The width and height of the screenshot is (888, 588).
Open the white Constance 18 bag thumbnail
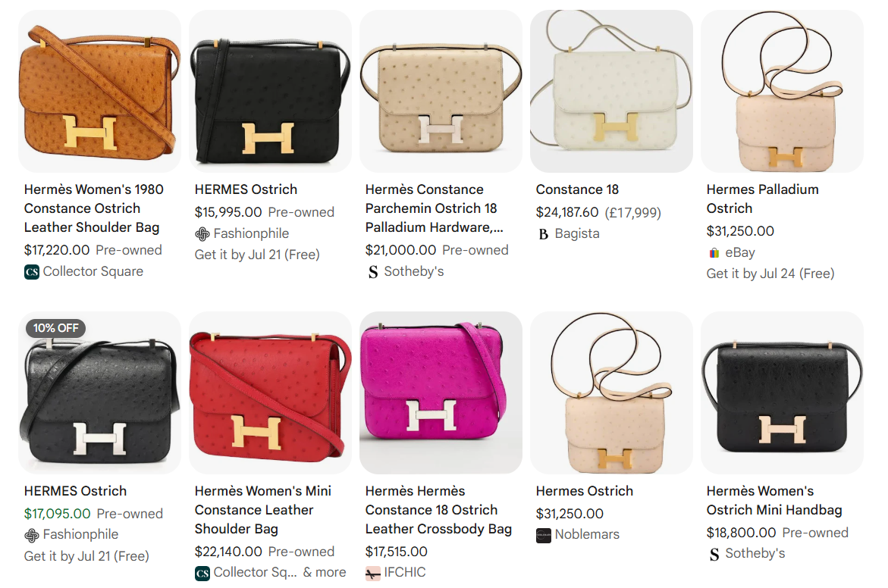[x=611, y=91]
